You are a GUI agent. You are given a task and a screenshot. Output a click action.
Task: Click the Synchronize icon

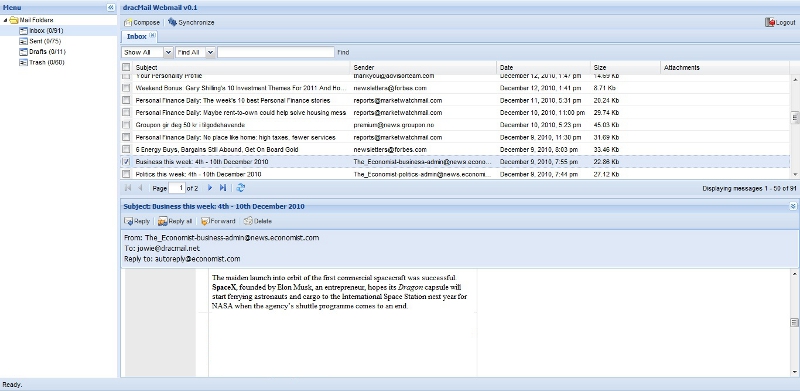click(x=172, y=22)
